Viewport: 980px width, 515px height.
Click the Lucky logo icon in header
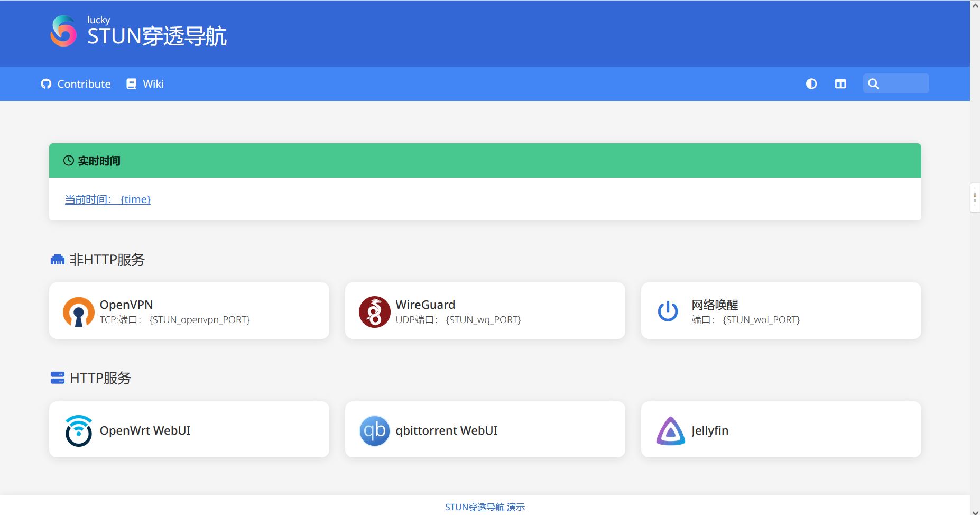coord(63,31)
